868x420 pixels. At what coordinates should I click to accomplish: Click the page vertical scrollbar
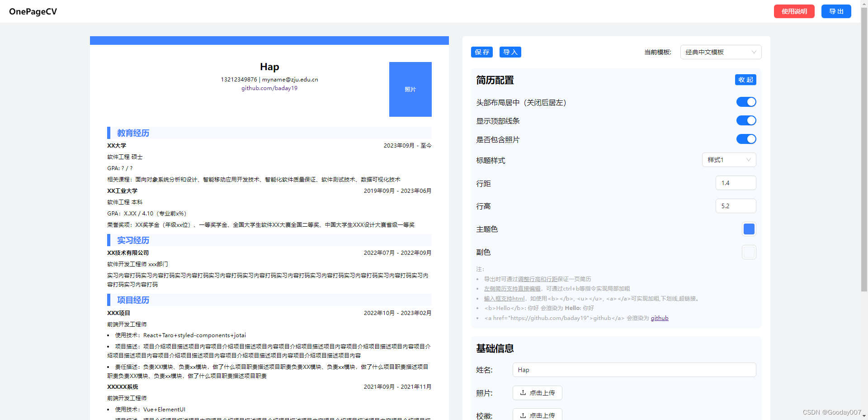point(864,149)
